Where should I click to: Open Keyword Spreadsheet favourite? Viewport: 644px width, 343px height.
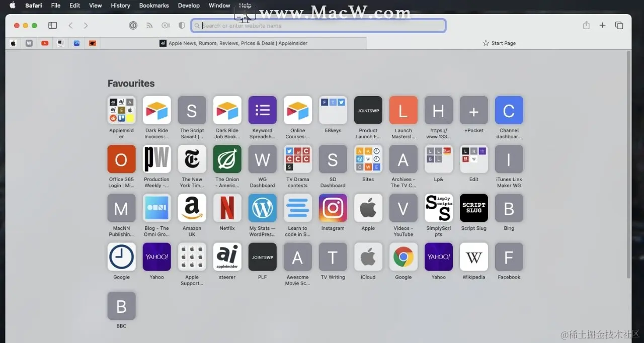click(262, 110)
